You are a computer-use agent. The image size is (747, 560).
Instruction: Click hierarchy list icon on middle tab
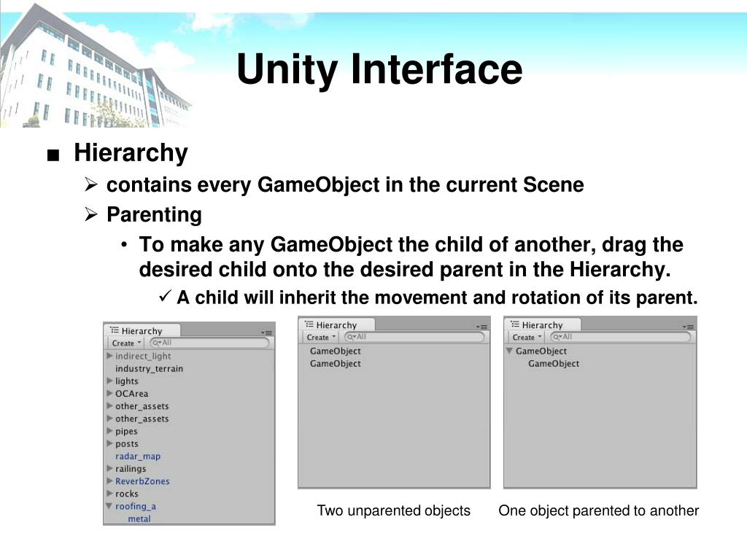309,324
